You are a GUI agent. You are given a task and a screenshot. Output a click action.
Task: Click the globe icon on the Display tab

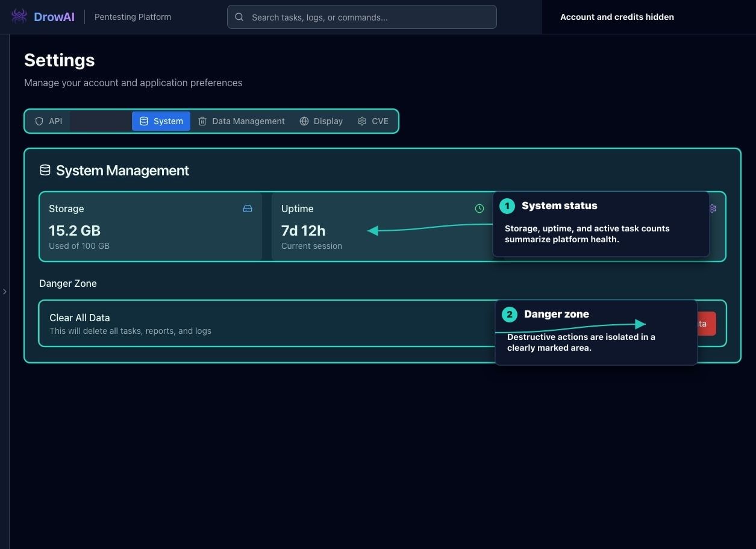coord(304,121)
